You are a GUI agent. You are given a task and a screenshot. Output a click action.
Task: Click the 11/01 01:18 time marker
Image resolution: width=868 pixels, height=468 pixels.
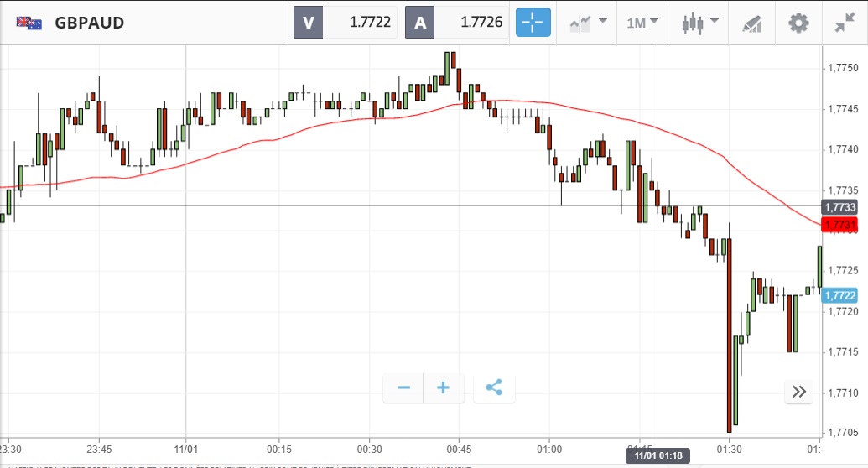pos(657,455)
